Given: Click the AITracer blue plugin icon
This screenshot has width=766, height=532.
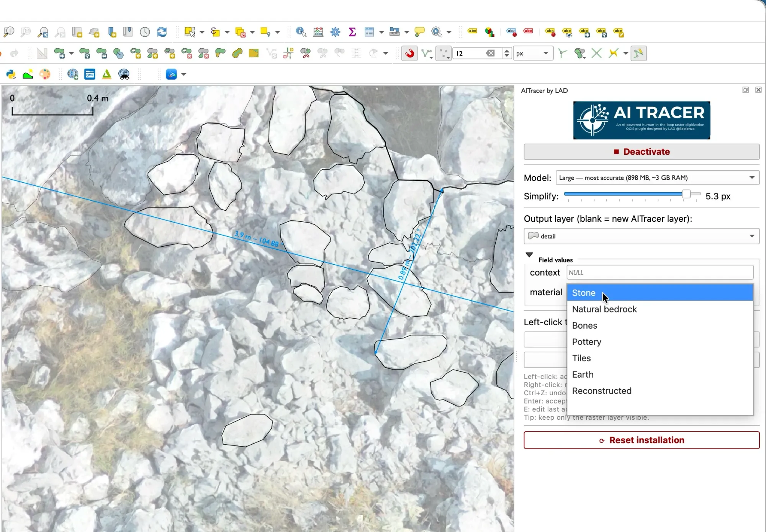Looking at the screenshot, I should [171, 74].
